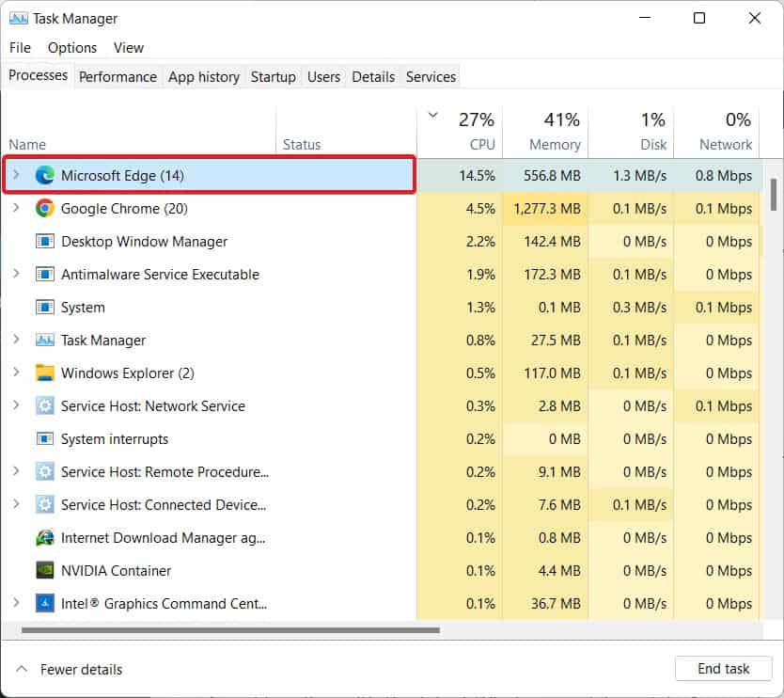Click the Internet Download Manager icon
This screenshot has height=698, width=784.
click(44, 538)
